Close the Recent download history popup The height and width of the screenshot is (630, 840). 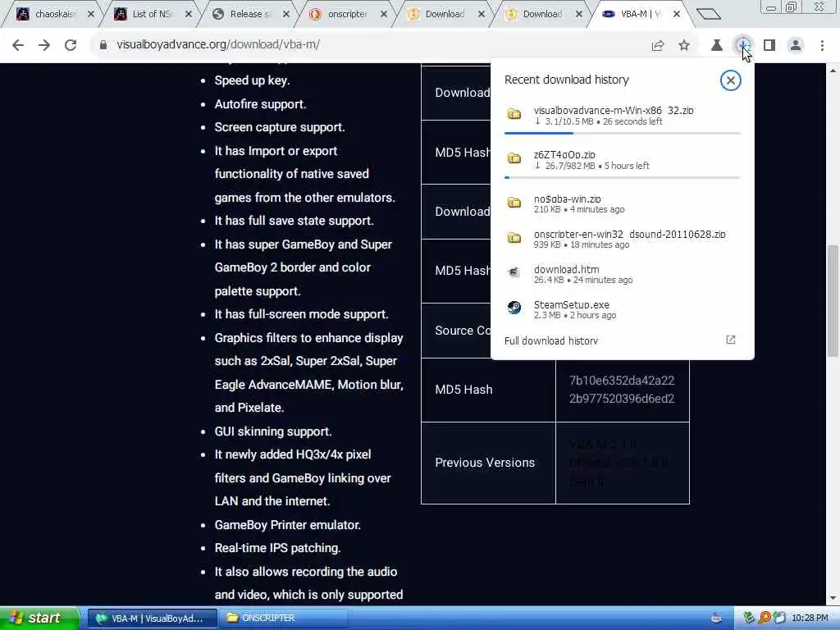pos(730,80)
